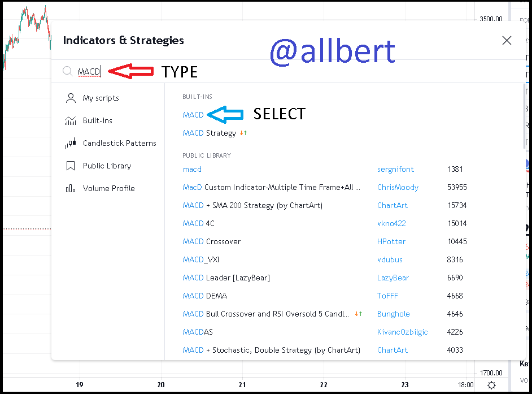
Task: Open ChrisMoody author profile link
Action: click(398, 187)
